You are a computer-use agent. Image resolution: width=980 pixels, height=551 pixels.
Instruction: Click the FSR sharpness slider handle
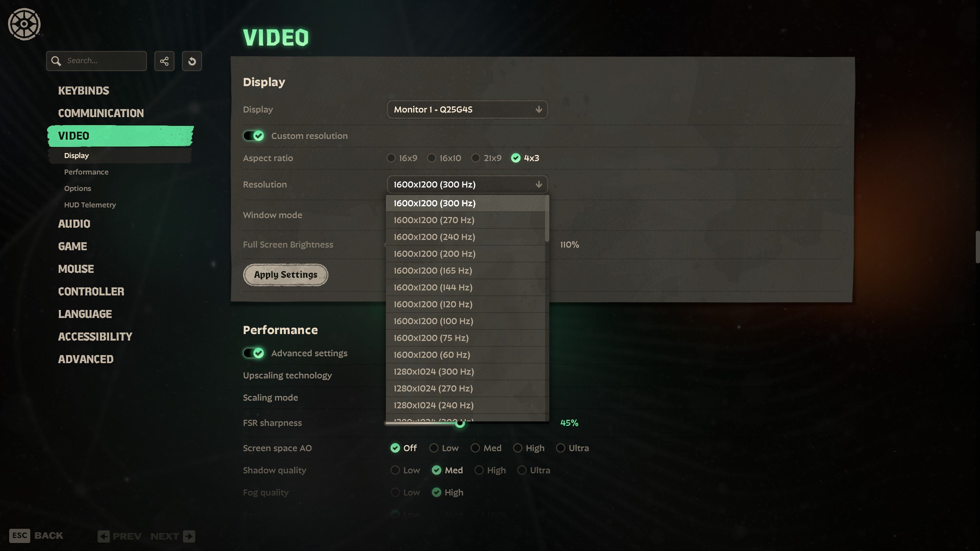click(x=460, y=423)
